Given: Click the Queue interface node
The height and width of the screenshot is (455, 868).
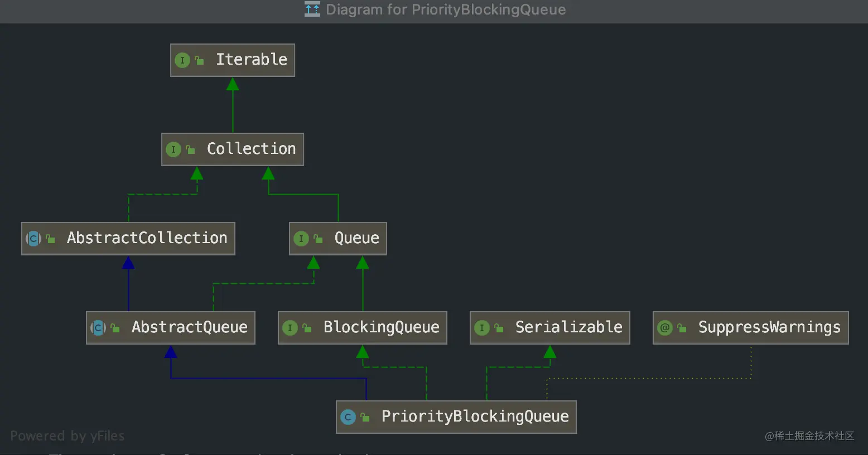Looking at the screenshot, I should tap(338, 239).
